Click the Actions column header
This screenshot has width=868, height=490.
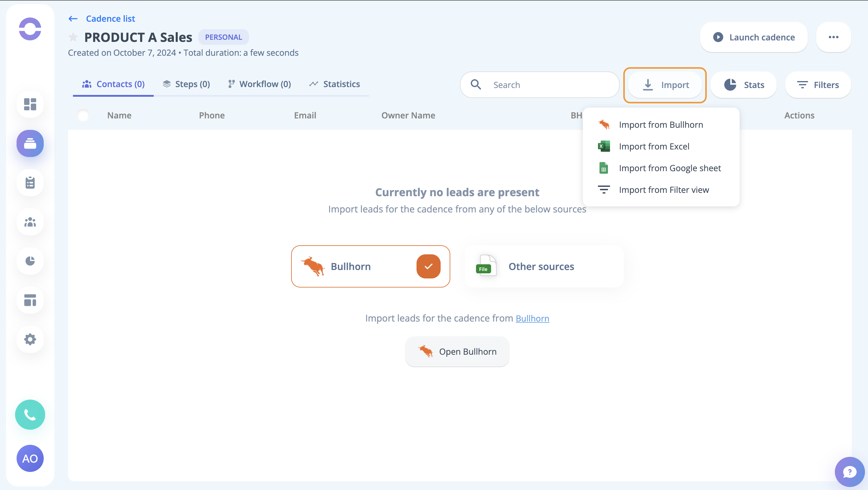coord(799,115)
